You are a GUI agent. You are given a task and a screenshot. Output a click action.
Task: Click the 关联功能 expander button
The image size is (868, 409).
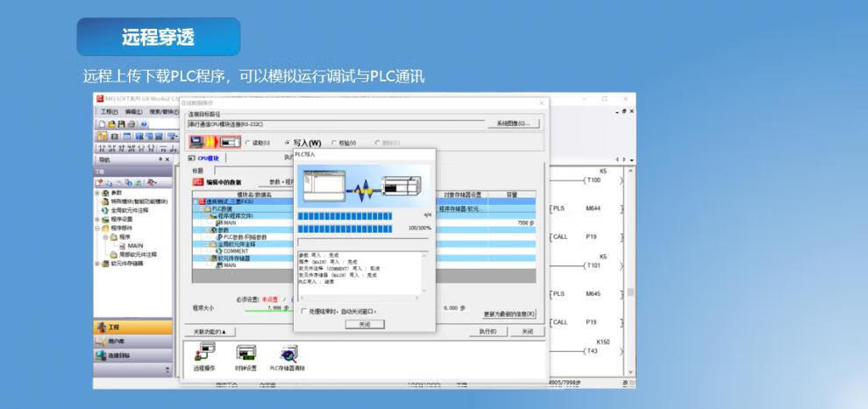(x=210, y=332)
